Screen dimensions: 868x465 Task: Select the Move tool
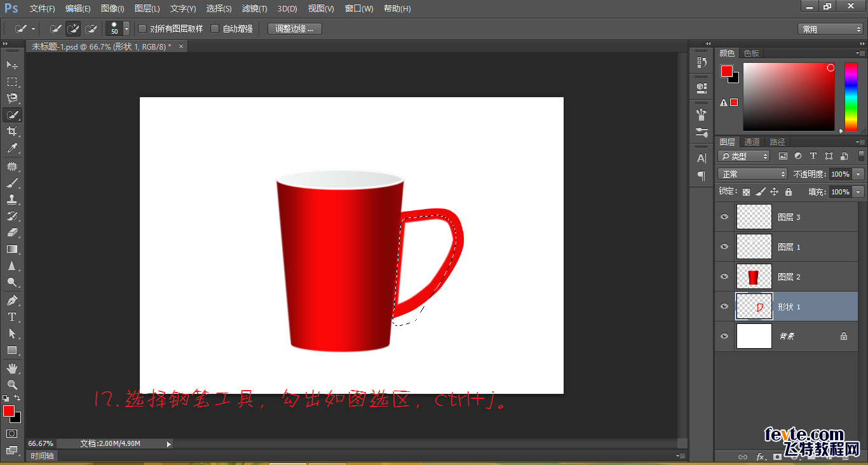point(12,65)
